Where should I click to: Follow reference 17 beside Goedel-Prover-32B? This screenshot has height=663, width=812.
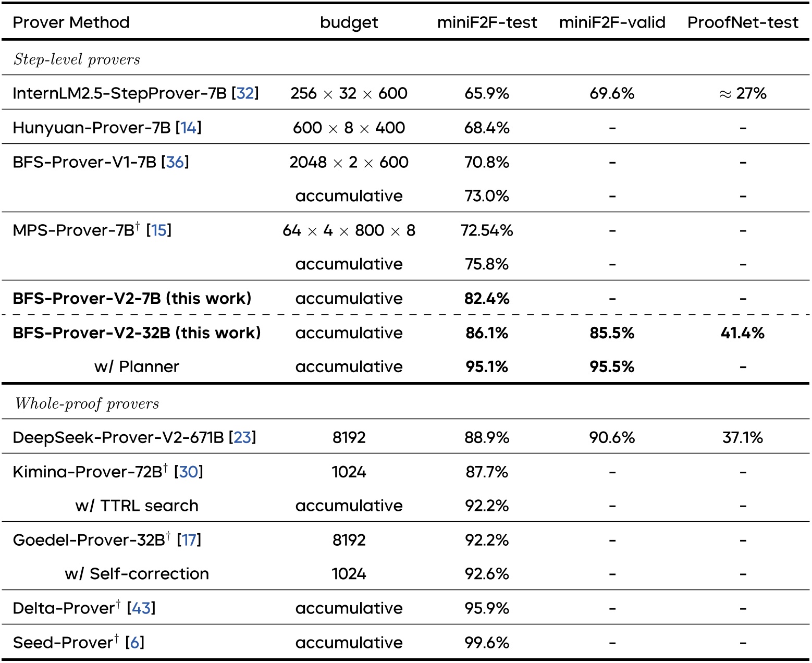[x=189, y=540]
